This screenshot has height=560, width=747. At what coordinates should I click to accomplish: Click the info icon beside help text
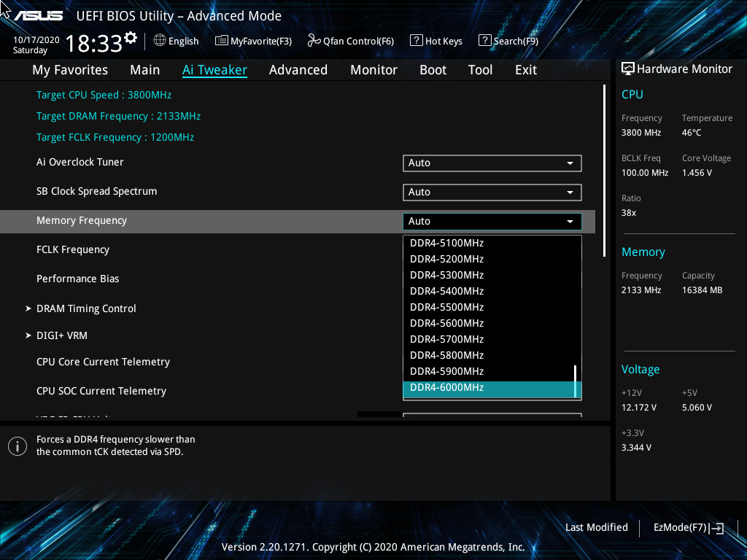pos(18,446)
